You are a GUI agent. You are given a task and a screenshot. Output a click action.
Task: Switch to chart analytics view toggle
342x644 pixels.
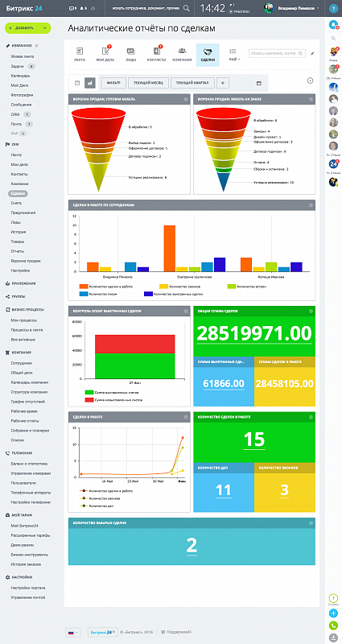[x=90, y=83]
